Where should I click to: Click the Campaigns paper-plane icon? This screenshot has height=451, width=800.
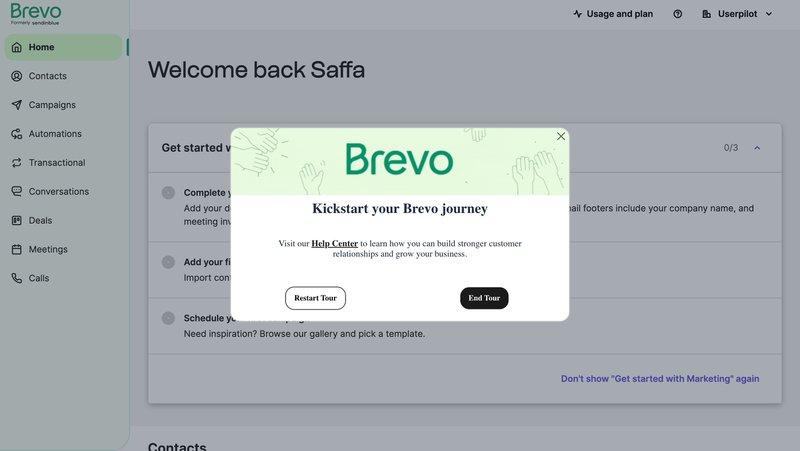pos(17,105)
